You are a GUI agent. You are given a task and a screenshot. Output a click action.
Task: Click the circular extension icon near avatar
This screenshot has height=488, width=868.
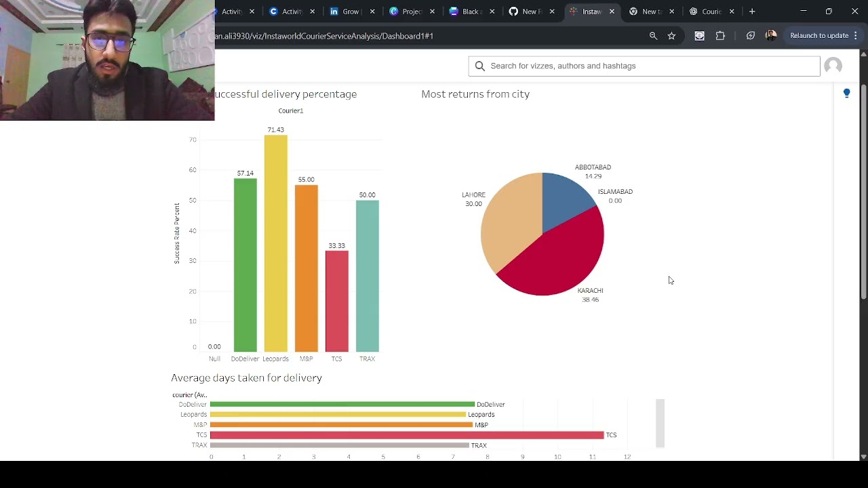751,36
